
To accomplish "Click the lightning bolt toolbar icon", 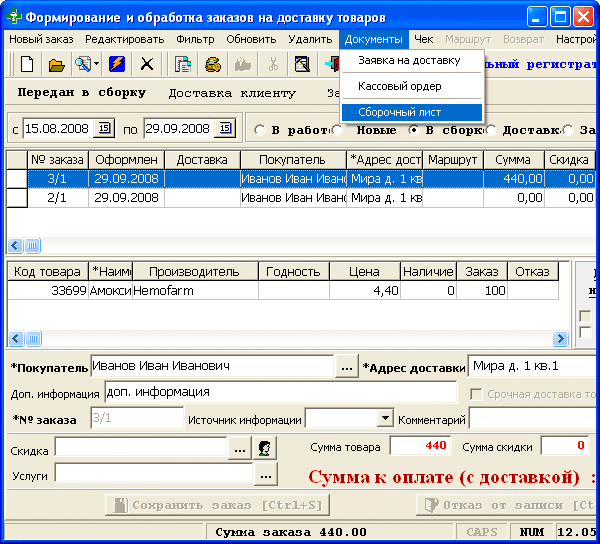I will point(117,64).
